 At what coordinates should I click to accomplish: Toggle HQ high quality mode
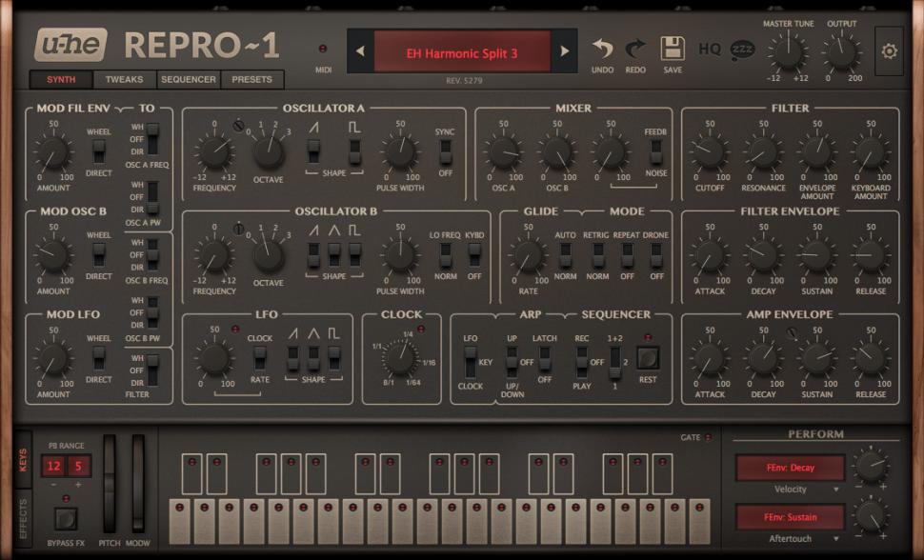(x=709, y=48)
